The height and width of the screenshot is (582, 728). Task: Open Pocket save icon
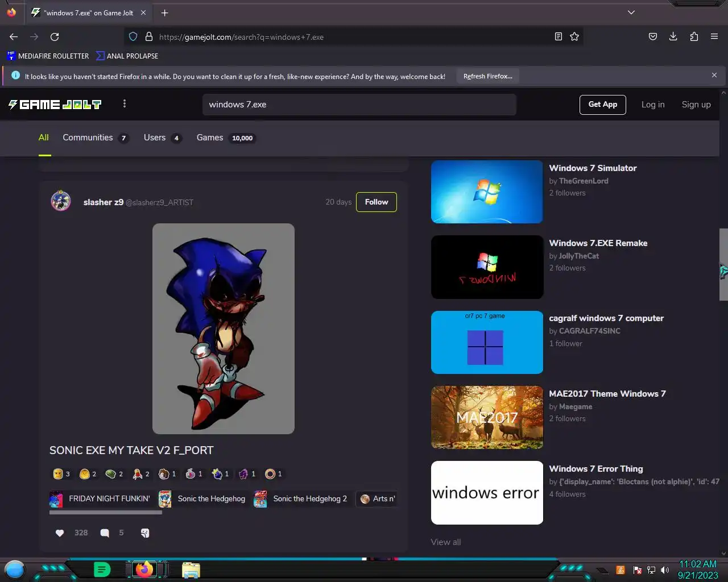point(653,37)
